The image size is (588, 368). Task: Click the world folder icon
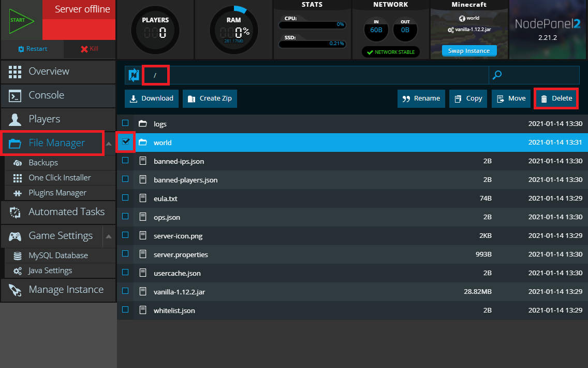142,142
